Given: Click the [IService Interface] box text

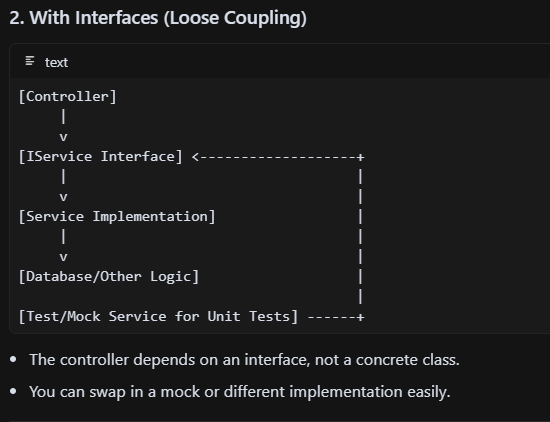Looking at the screenshot, I should click(x=101, y=156).
